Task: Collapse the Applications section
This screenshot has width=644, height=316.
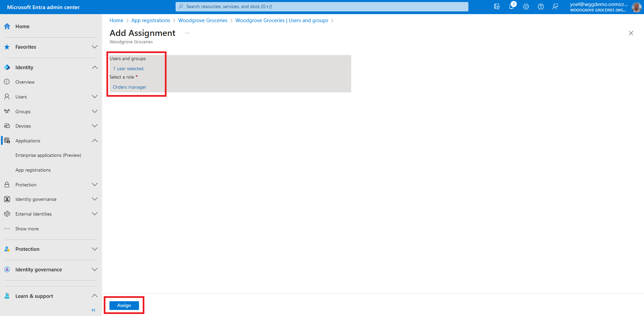Action: pos(95,141)
